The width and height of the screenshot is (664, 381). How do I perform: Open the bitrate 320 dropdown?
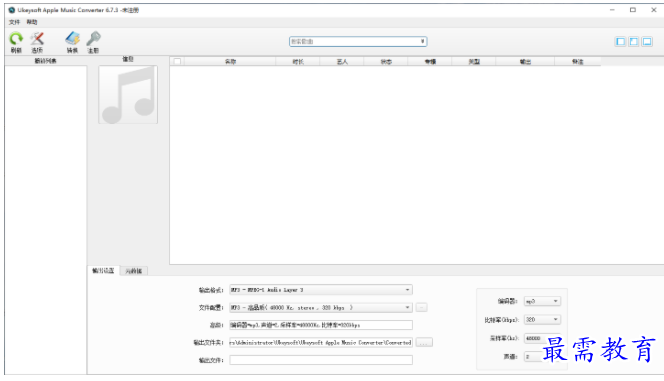(542, 320)
